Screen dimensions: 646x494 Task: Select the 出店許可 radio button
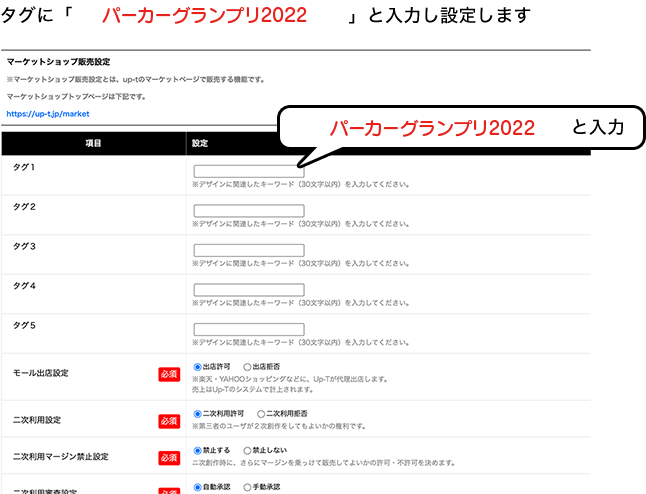coord(198,368)
